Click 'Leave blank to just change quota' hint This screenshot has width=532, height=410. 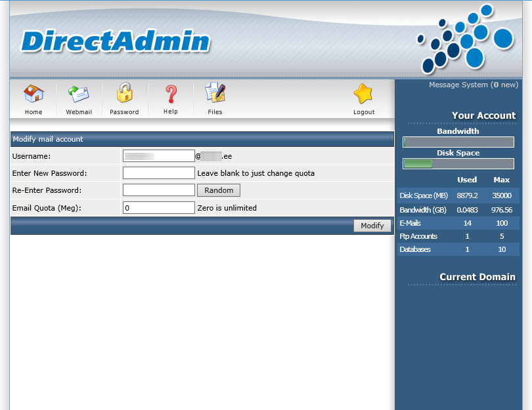click(x=256, y=173)
